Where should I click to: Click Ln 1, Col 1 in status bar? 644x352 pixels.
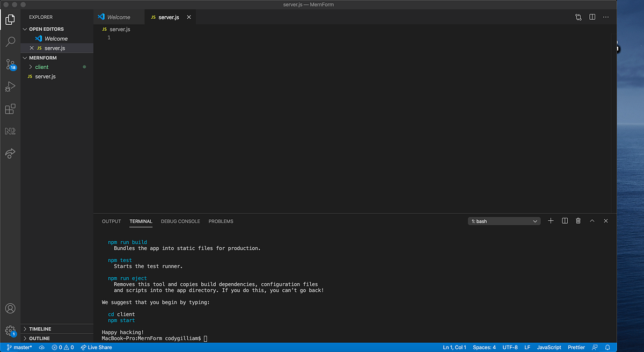455,348
